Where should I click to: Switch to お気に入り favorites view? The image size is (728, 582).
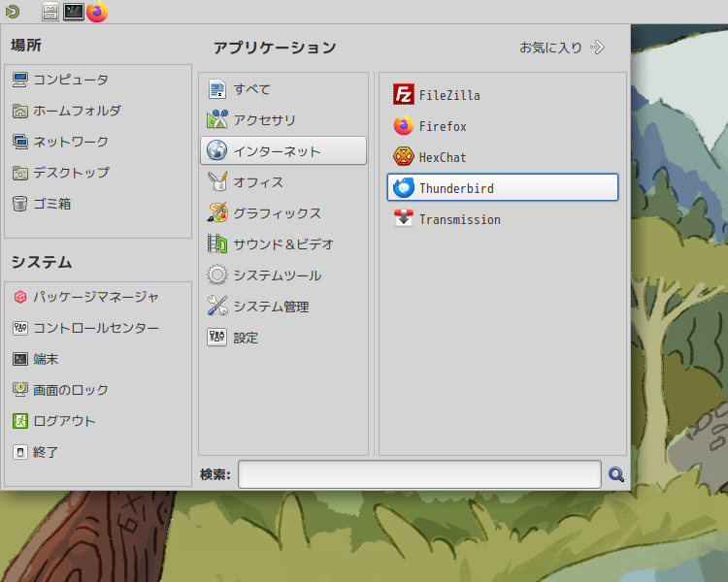click(x=562, y=48)
